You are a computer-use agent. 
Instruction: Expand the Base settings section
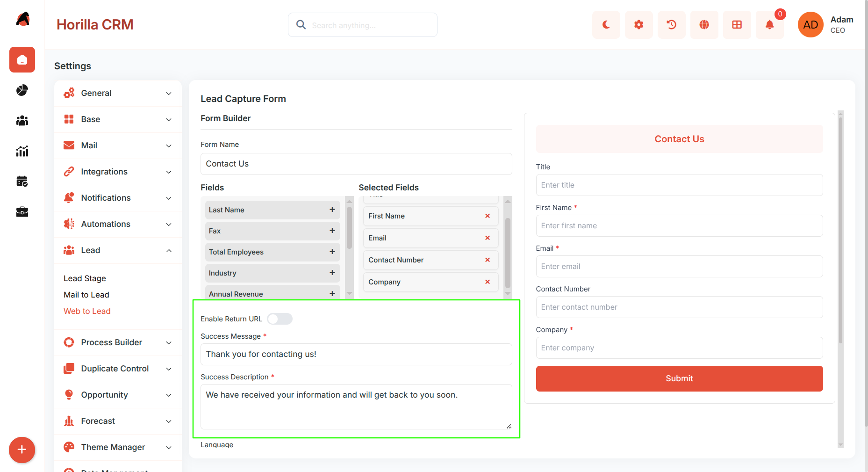118,119
